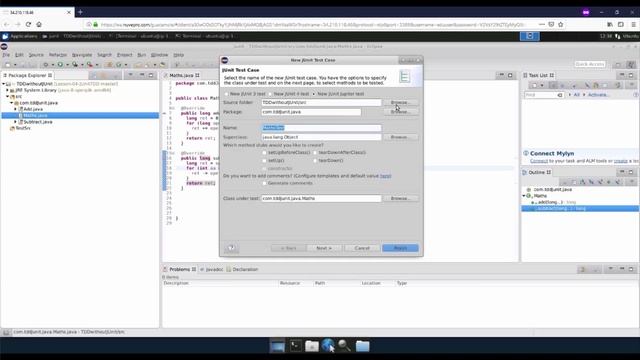
Task: Click into the Package text field
Action: point(311,112)
